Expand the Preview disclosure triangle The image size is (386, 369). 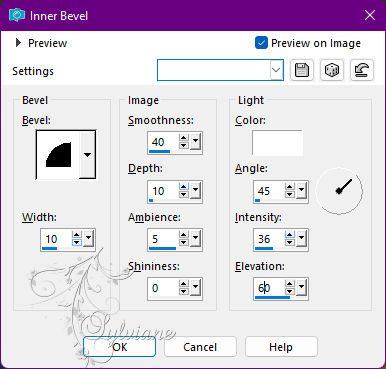pyautogui.click(x=18, y=43)
